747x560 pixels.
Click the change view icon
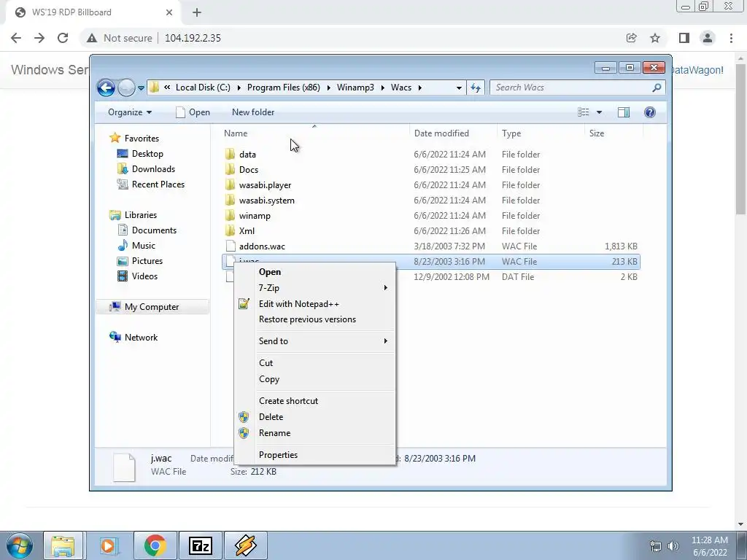(x=583, y=112)
